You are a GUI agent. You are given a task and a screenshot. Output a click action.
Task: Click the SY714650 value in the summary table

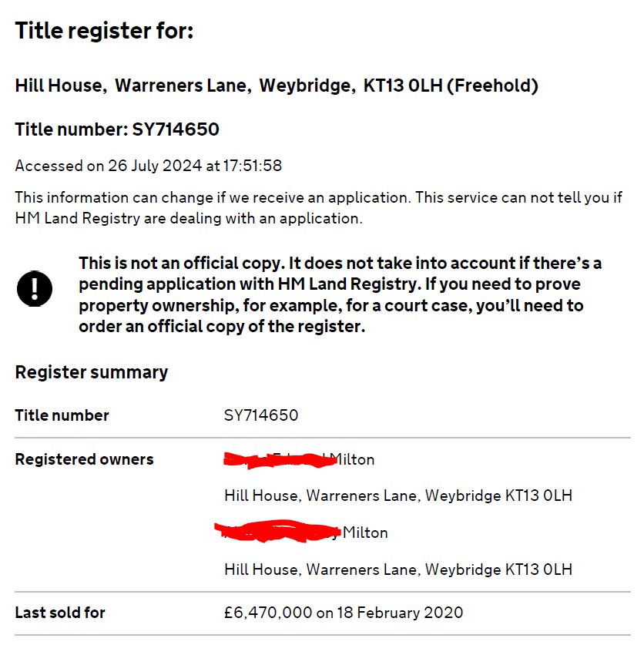261,415
